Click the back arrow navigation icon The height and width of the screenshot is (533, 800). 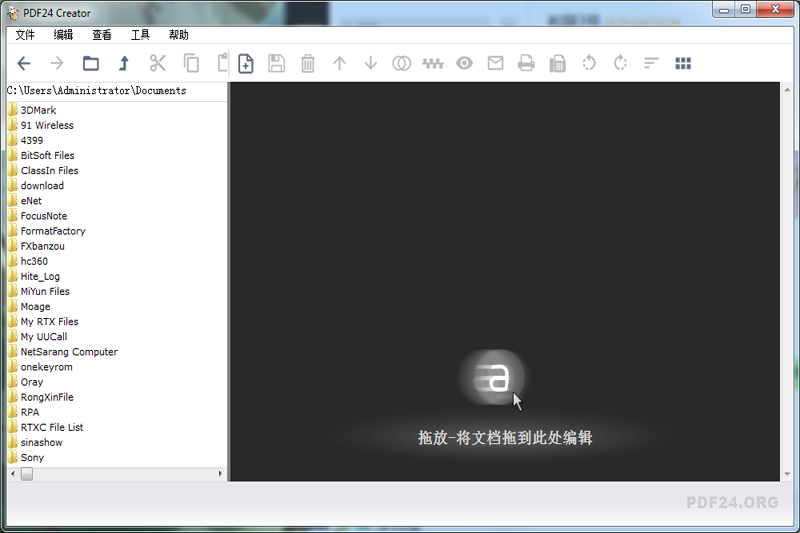25,63
